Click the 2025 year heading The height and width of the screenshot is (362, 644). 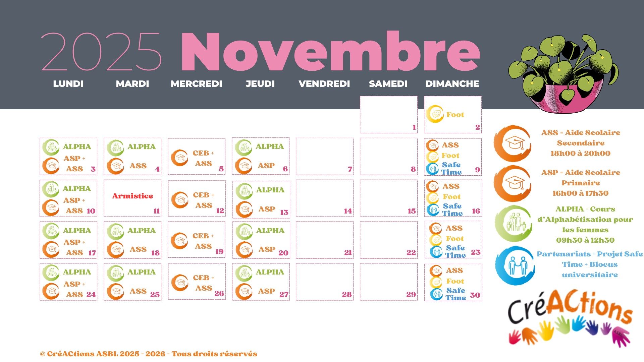[102, 52]
